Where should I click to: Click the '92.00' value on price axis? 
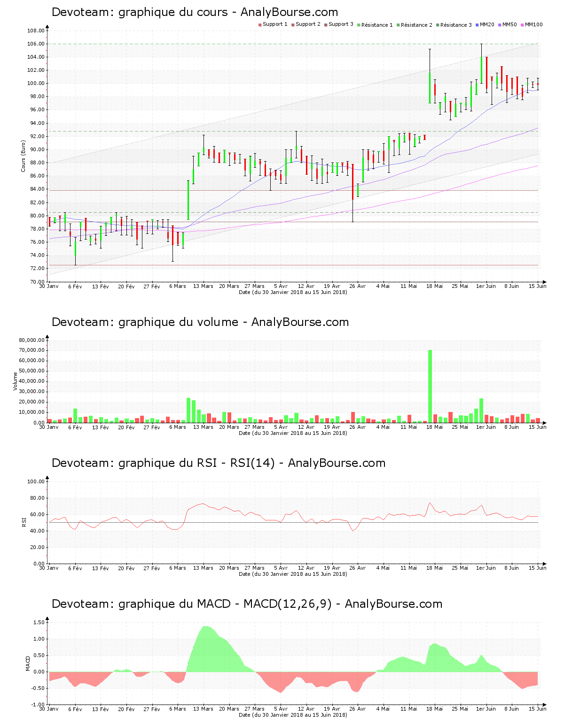tap(38, 137)
